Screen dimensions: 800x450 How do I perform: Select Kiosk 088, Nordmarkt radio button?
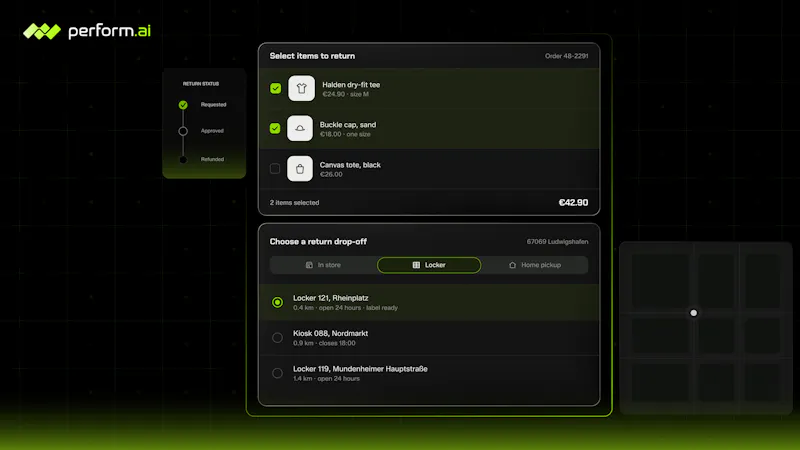click(278, 338)
